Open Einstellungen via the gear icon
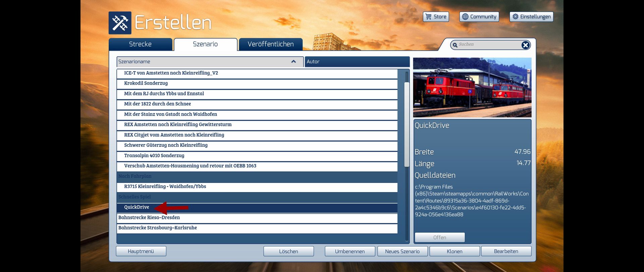The height and width of the screenshot is (272, 644). pyautogui.click(x=516, y=16)
